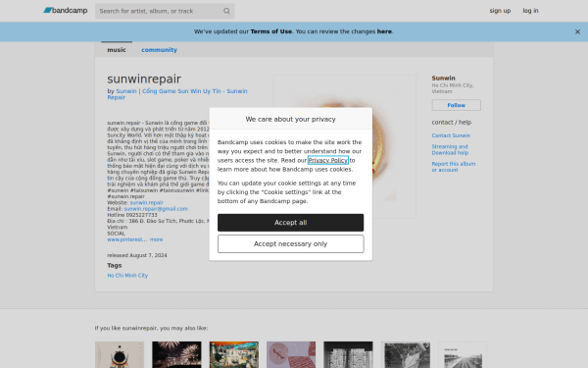Click the 'released August 7, 2024' text

(x=137, y=255)
